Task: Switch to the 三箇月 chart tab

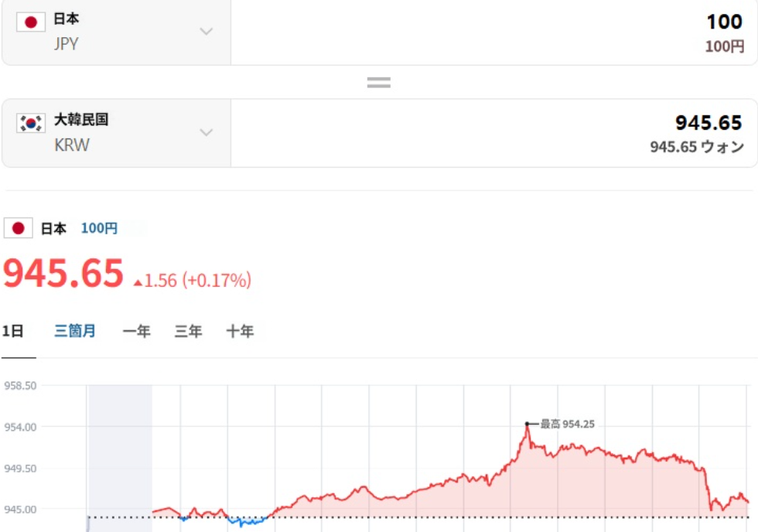Action: click(75, 332)
